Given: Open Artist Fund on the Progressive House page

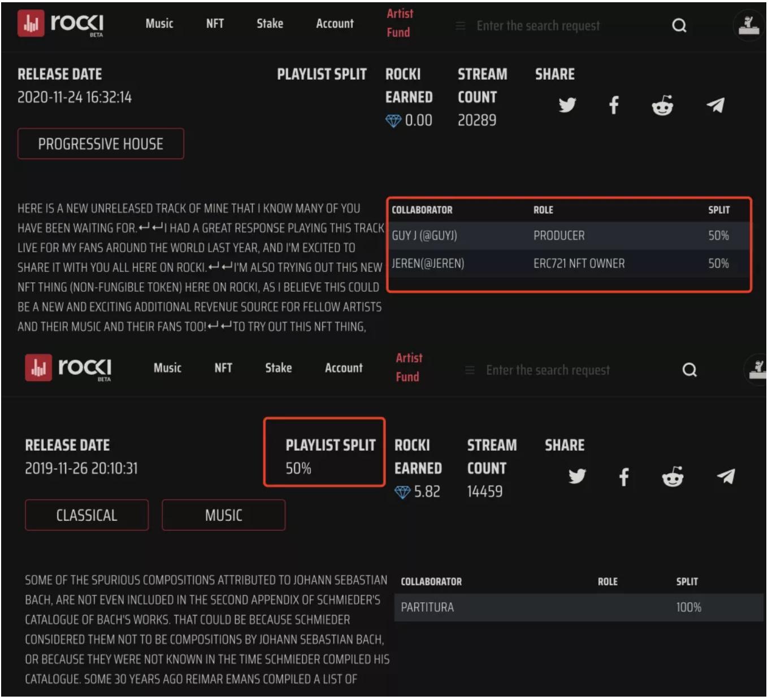Looking at the screenshot, I should [399, 23].
